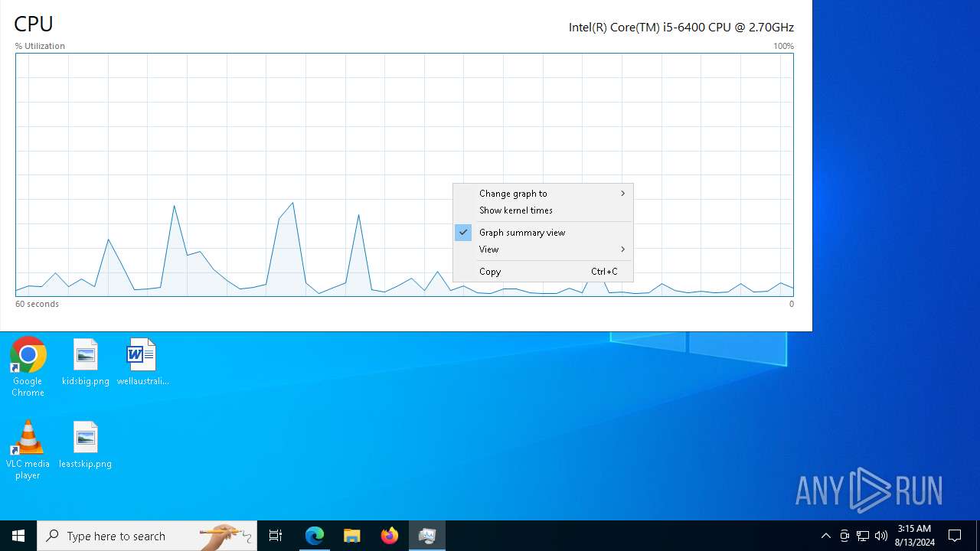The image size is (980, 551).
Task: Open the Windows Start menu
Action: 18,536
